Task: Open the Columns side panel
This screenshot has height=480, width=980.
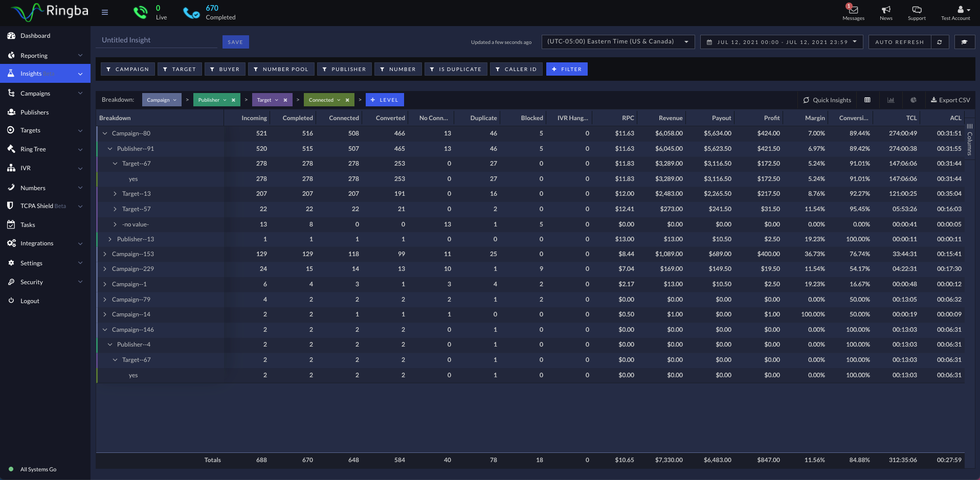Action: [x=969, y=140]
